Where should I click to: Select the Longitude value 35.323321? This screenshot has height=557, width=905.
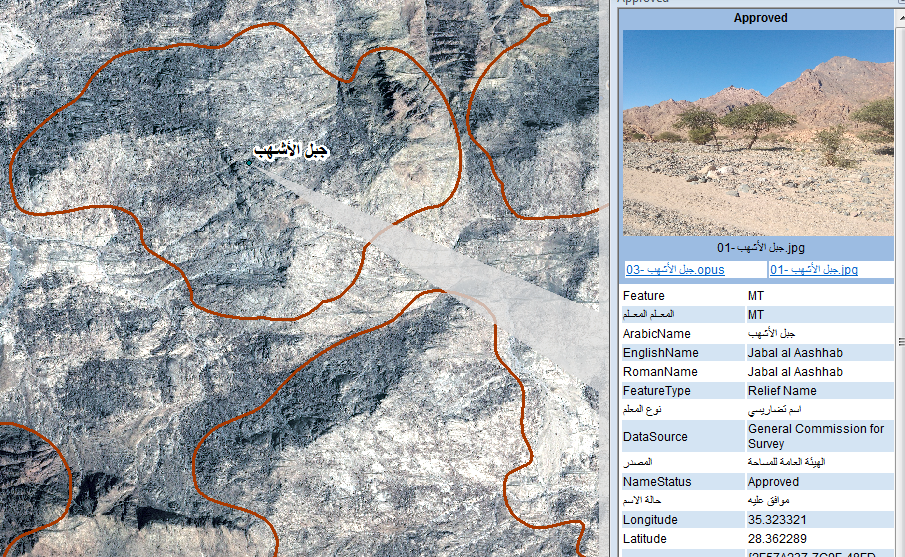point(777,519)
